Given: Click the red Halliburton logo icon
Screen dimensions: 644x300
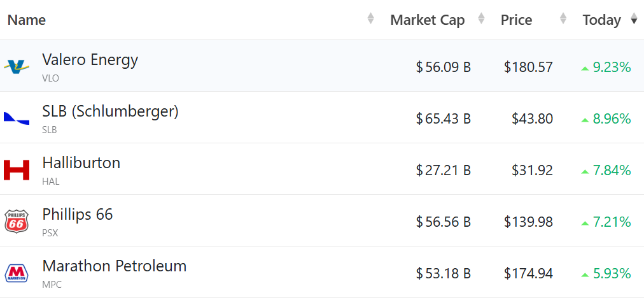Looking at the screenshot, I should click(x=17, y=170).
